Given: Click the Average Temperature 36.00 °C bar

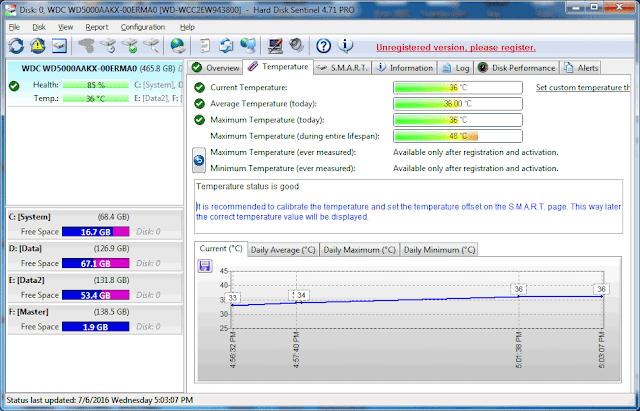Looking at the screenshot, I should click(458, 104).
